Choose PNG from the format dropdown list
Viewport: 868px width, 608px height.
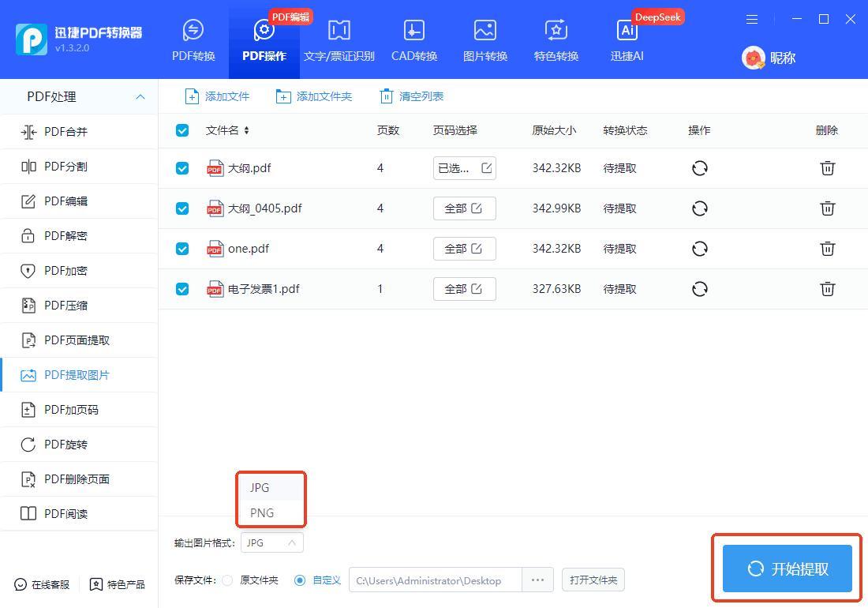262,512
